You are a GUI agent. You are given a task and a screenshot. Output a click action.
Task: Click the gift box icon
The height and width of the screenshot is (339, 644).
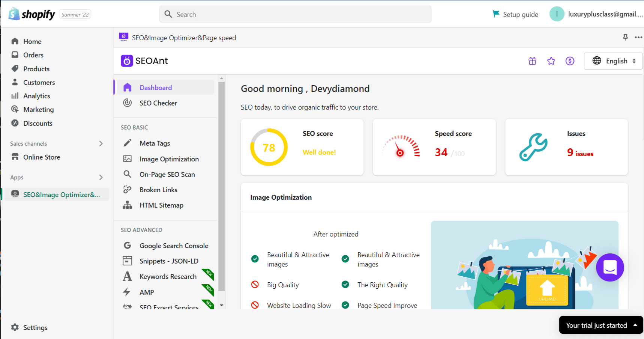[x=532, y=61]
